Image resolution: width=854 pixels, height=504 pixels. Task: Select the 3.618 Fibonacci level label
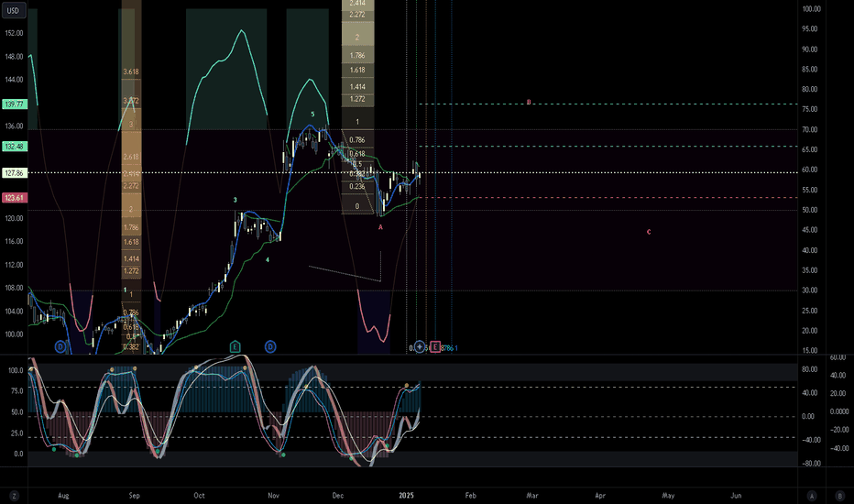tap(131, 71)
